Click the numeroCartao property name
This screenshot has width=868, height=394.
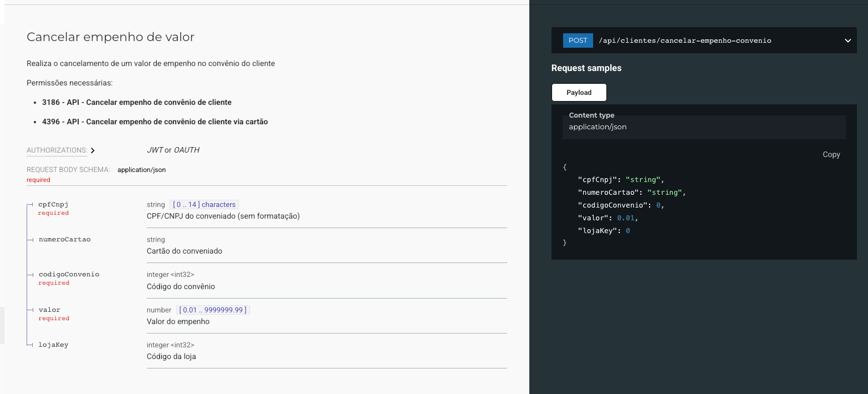point(64,239)
